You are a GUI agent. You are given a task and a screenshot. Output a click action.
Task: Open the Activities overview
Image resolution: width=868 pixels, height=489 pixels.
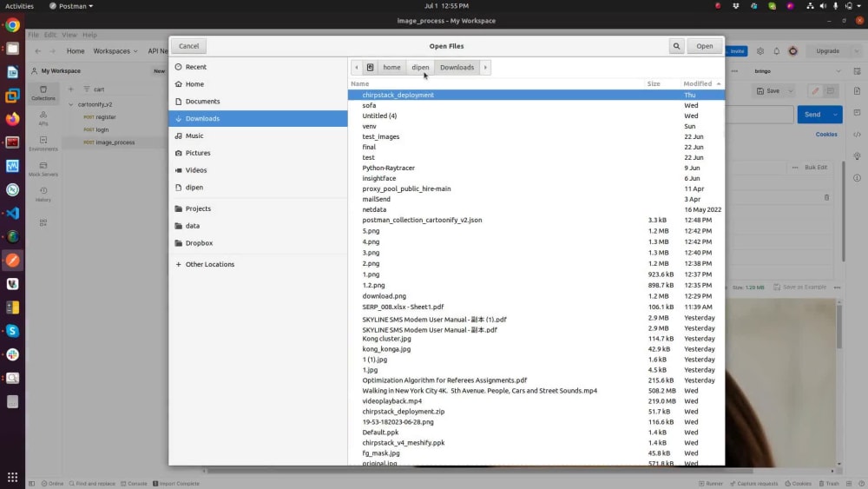[19, 6]
